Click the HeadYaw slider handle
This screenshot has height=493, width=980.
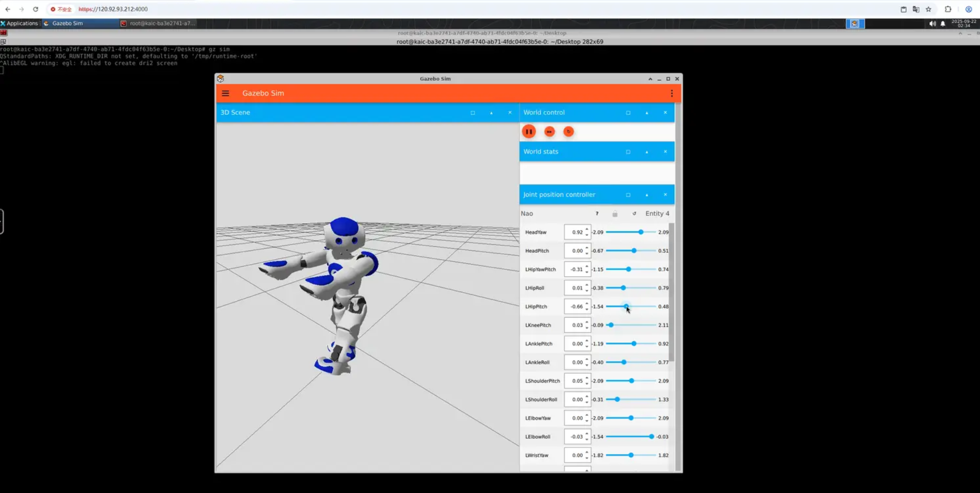(641, 232)
